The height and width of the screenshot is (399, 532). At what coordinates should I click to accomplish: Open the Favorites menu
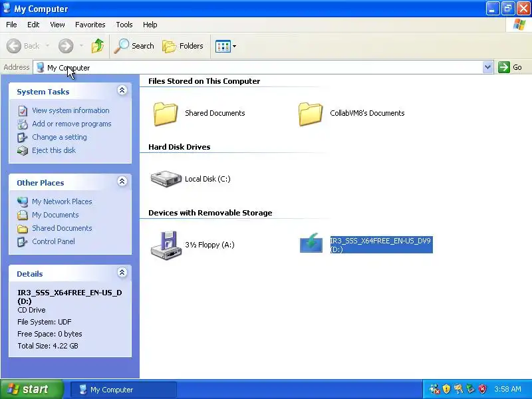coord(90,25)
